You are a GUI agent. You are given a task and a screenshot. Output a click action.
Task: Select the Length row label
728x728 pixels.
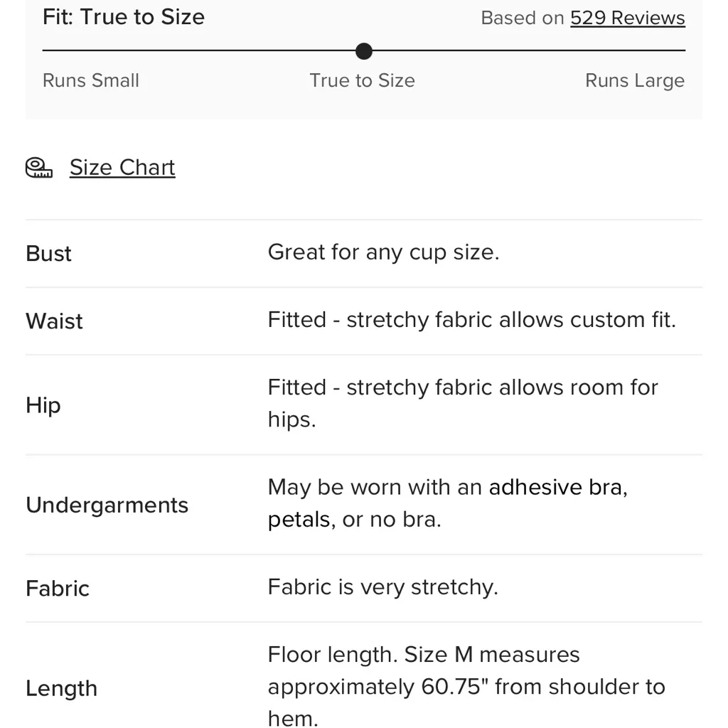[61, 688]
